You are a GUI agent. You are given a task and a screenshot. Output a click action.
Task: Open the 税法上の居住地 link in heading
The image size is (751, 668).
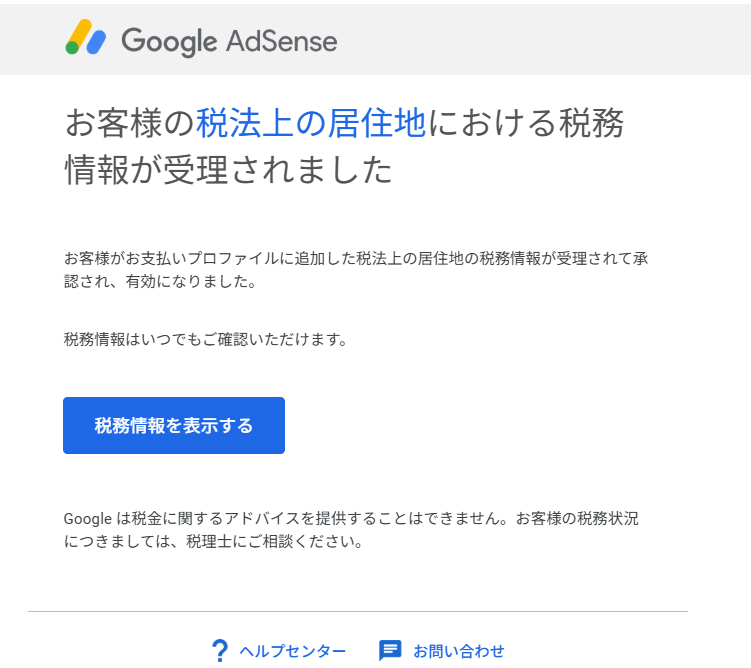(311, 123)
